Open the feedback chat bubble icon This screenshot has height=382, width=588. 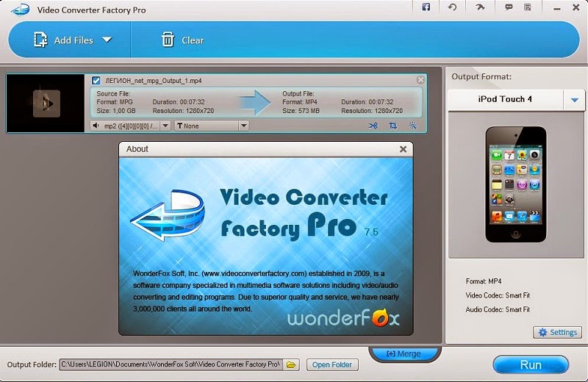tap(509, 7)
